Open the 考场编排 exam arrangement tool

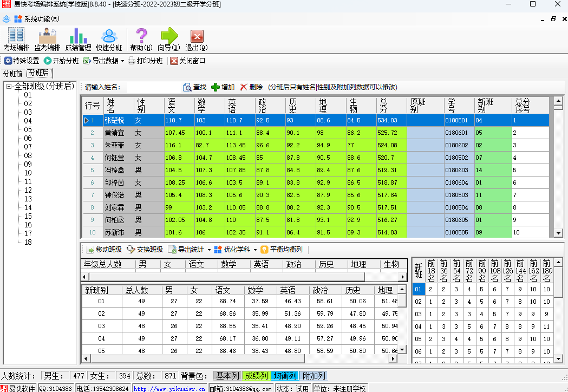click(x=16, y=39)
